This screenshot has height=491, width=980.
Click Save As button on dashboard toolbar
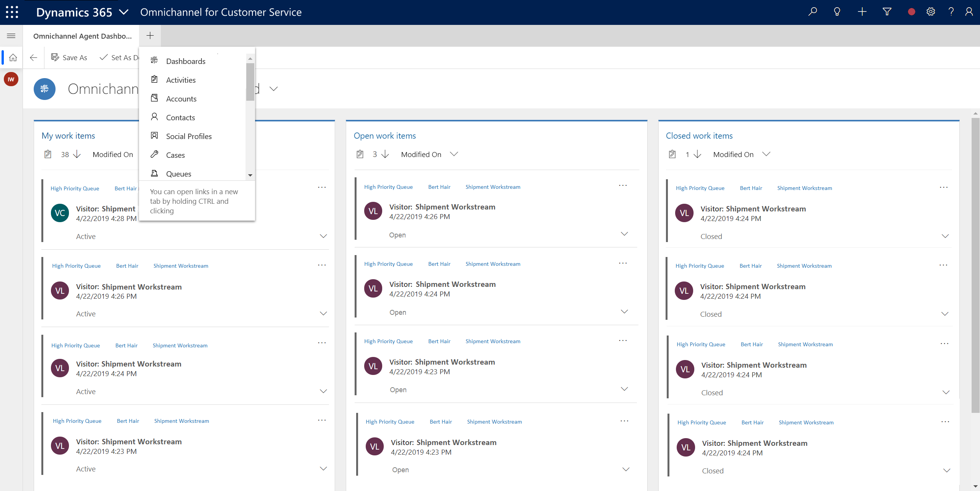click(x=69, y=57)
